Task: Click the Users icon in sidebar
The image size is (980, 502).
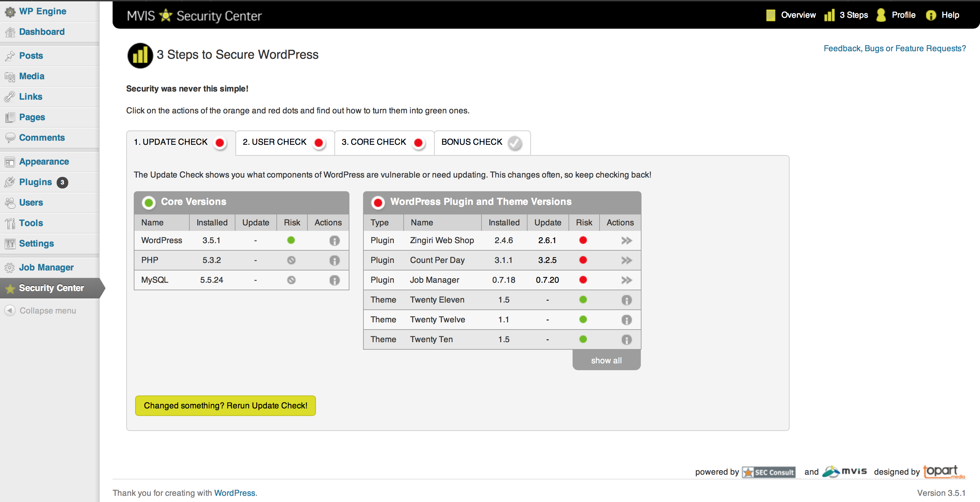Action: coord(10,203)
